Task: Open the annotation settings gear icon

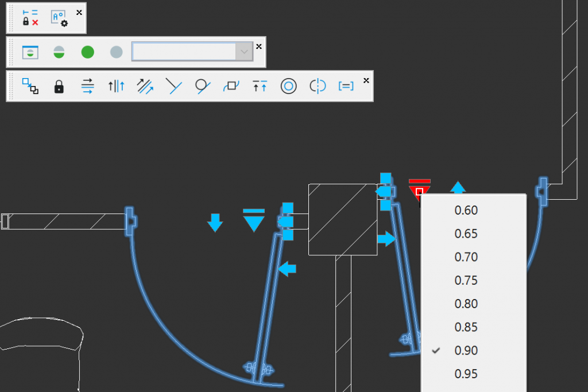Action: tap(59, 18)
